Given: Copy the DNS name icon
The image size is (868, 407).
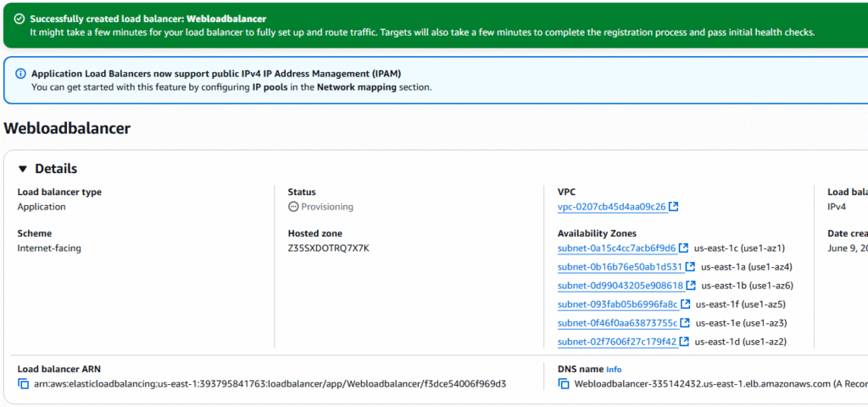Looking at the screenshot, I should point(564,384).
